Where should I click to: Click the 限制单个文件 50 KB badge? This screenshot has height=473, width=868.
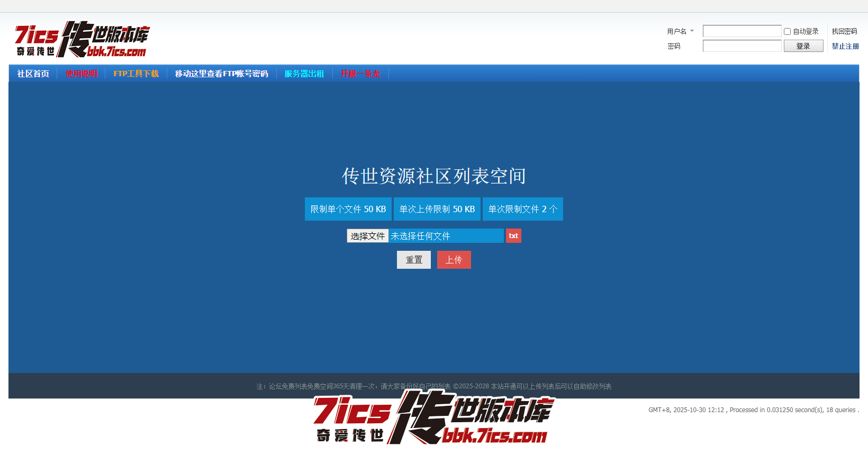348,209
